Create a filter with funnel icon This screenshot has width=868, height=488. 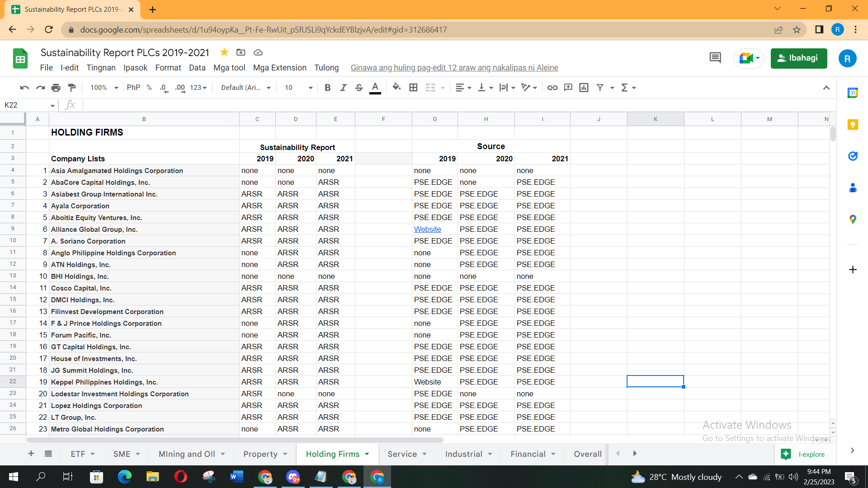point(600,88)
